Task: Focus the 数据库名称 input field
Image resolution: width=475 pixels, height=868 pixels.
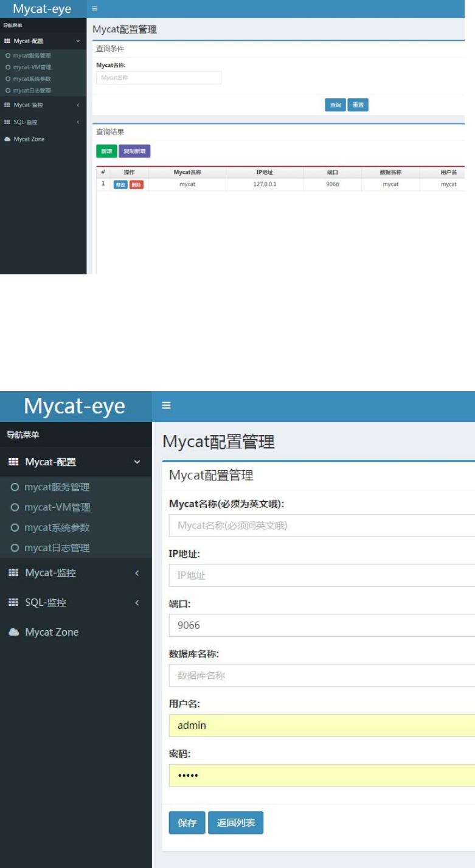Action: point(322,675)
